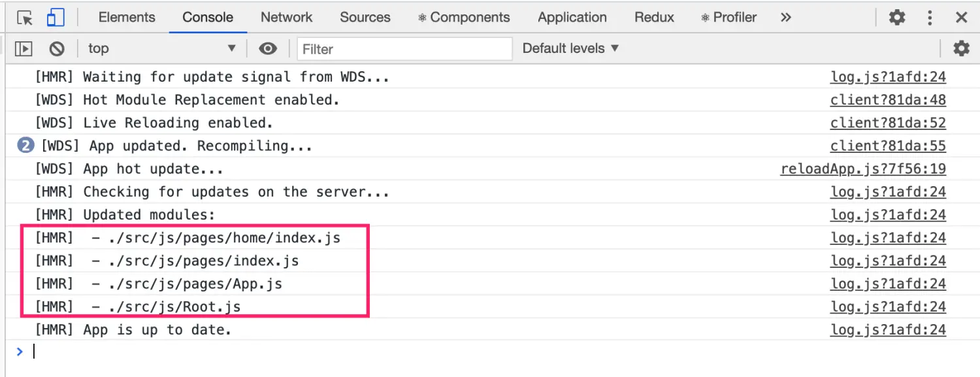The image size is (980, 377).
Task: Close the DevTools panel
Action: [x=961, y=18]
